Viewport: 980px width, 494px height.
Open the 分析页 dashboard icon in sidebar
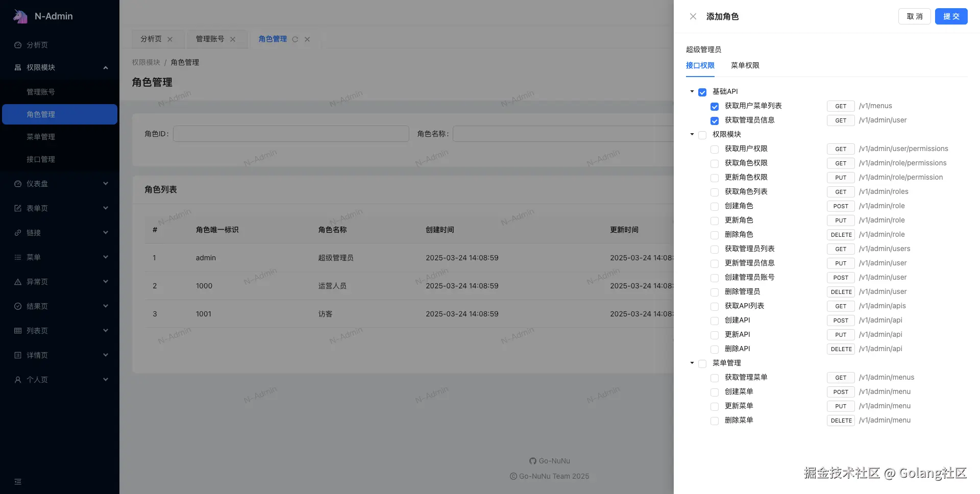18,45
